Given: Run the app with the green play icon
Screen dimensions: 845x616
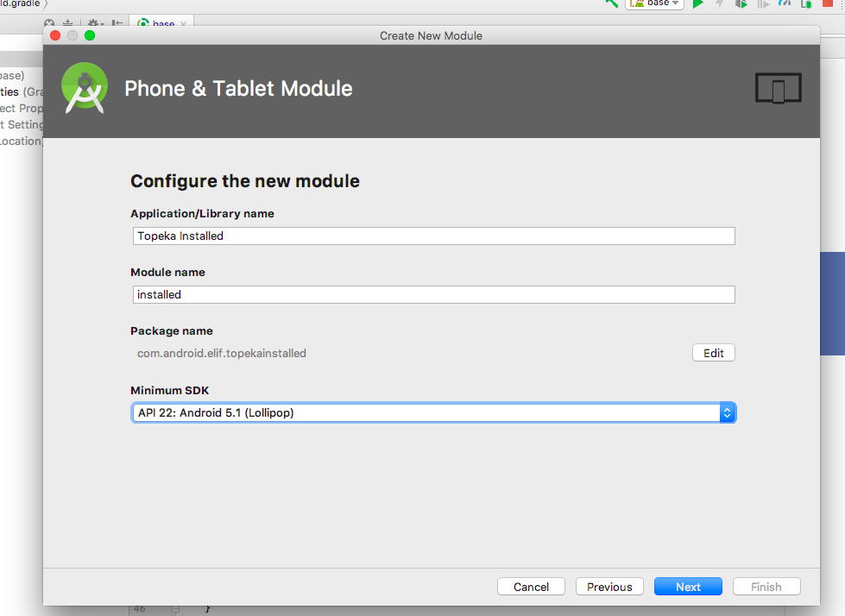Looking at the screenshot, I should [697, 3].
